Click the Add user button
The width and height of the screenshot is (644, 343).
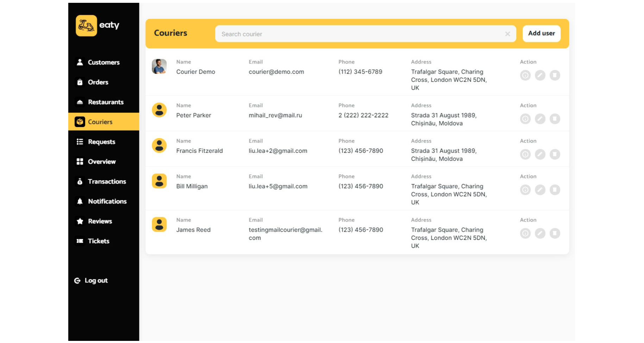541,33
